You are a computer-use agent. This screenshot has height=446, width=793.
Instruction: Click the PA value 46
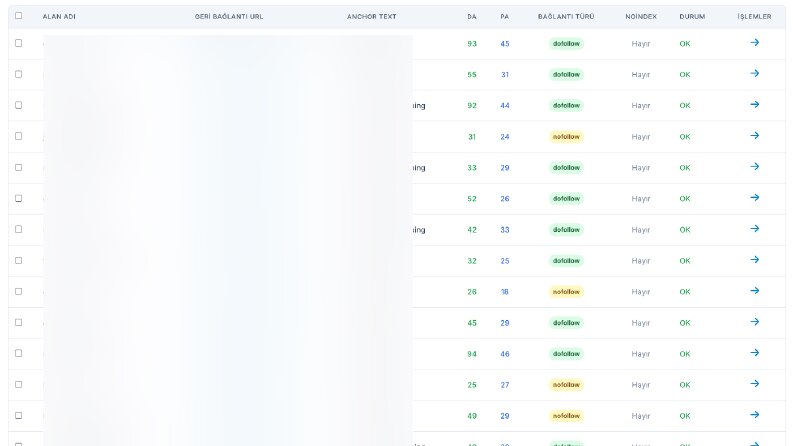[x=505, y=354]
